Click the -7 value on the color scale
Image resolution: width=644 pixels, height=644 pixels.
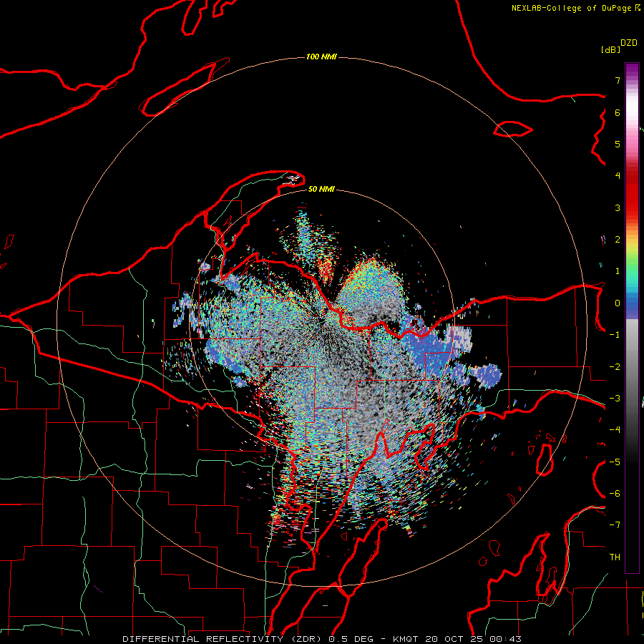[615, 525]
